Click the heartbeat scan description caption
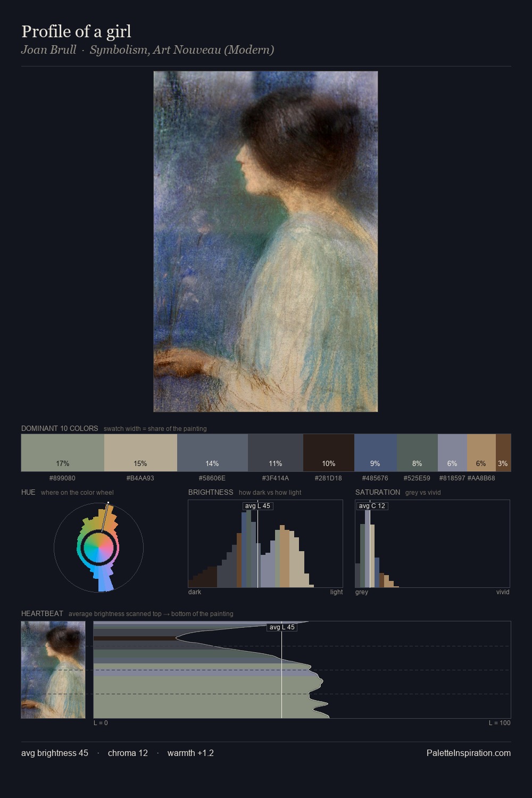Image resolution: width=532 pixels, height=798 pixels. (151, 614)
